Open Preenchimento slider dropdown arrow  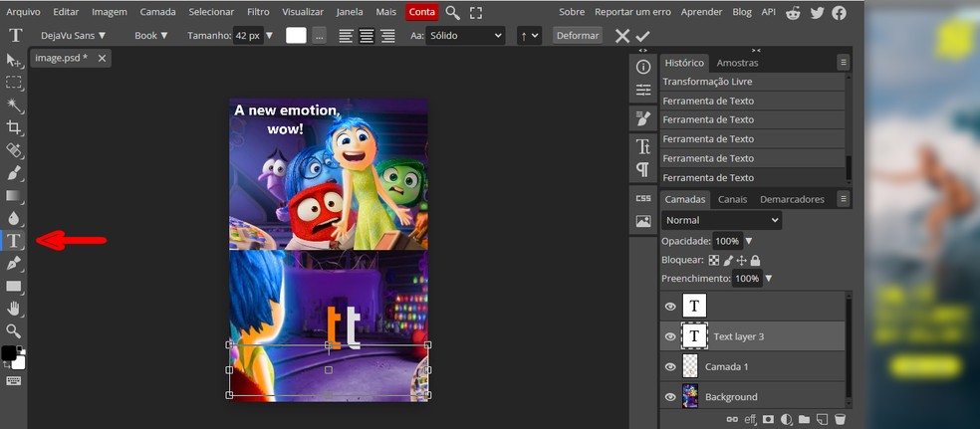(x=769, y=279)
